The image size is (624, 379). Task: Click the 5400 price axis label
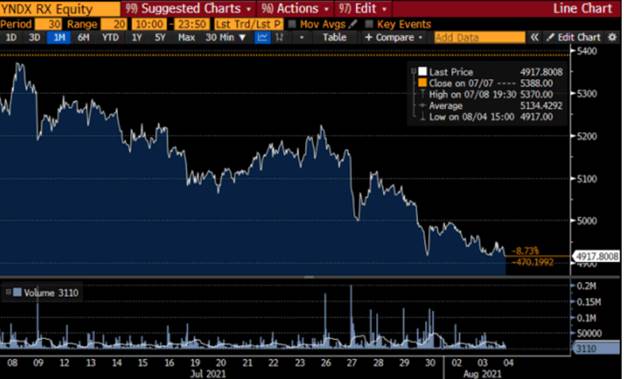586,51
